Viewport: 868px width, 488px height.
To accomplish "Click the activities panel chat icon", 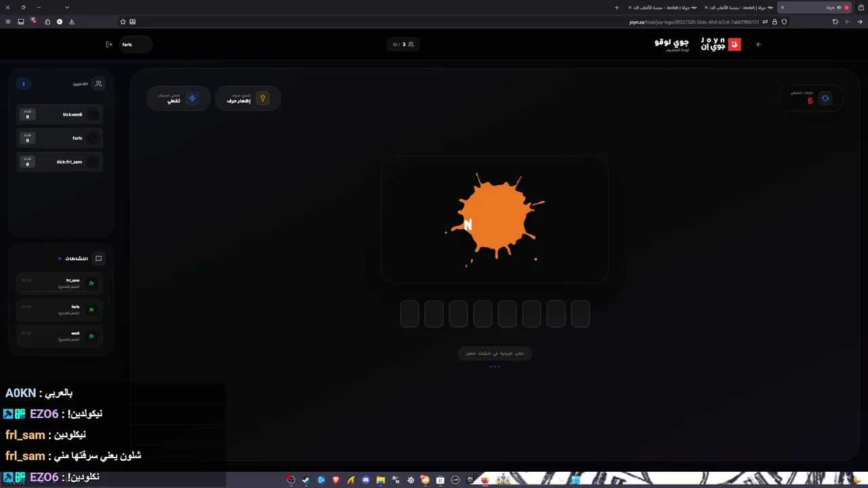I will pyautogui.click(x=98, y=258).
